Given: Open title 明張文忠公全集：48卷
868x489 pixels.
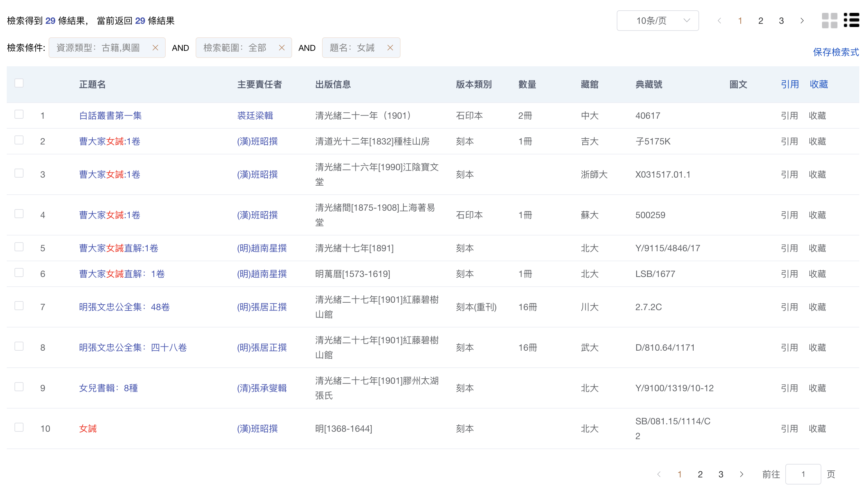Looking at the screenshot, I should (x=124, y=307).
